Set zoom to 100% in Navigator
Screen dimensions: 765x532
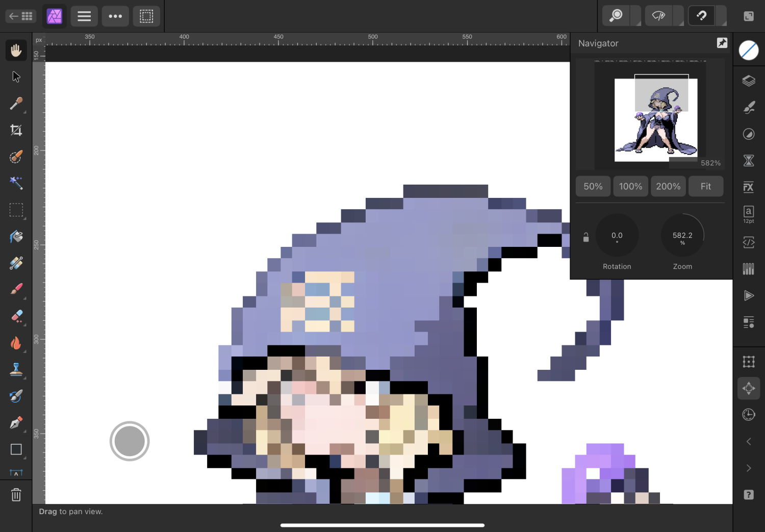(630, 187)
